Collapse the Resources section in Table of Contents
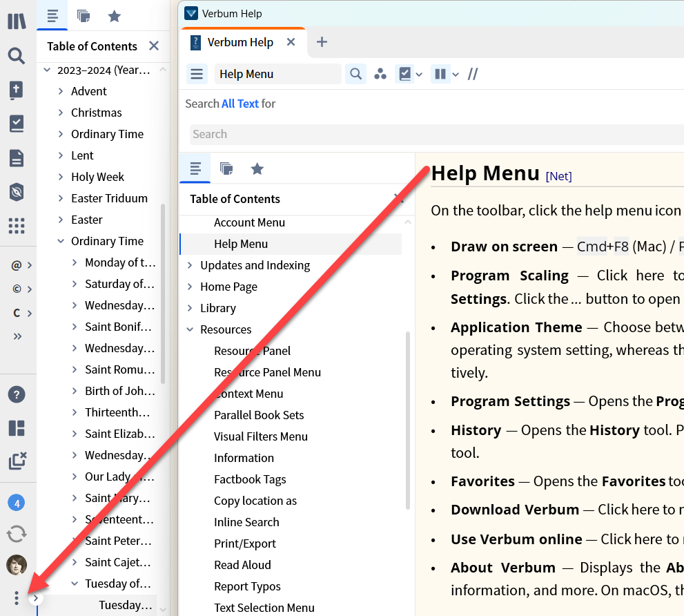 point(190,329)
